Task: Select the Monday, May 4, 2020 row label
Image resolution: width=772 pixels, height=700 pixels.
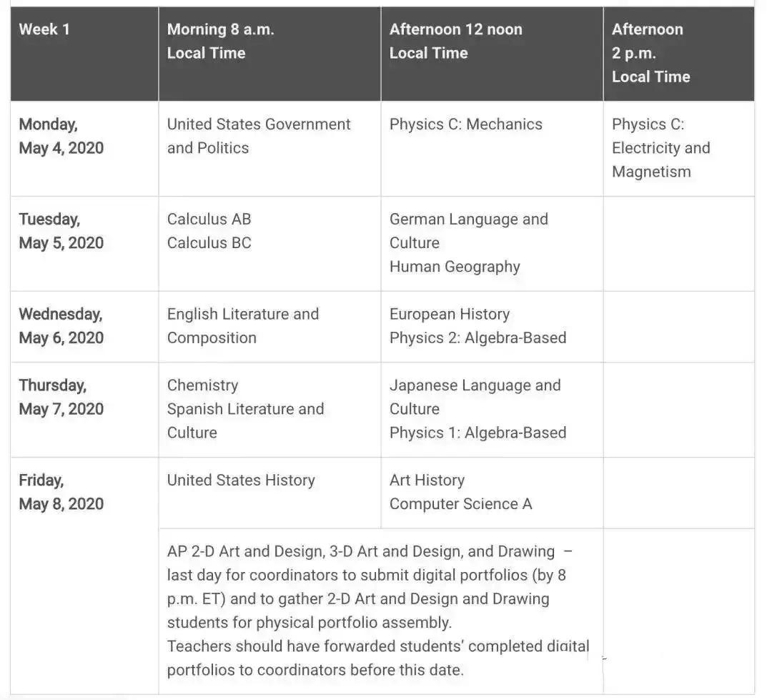Action: [x=61, y=136]
